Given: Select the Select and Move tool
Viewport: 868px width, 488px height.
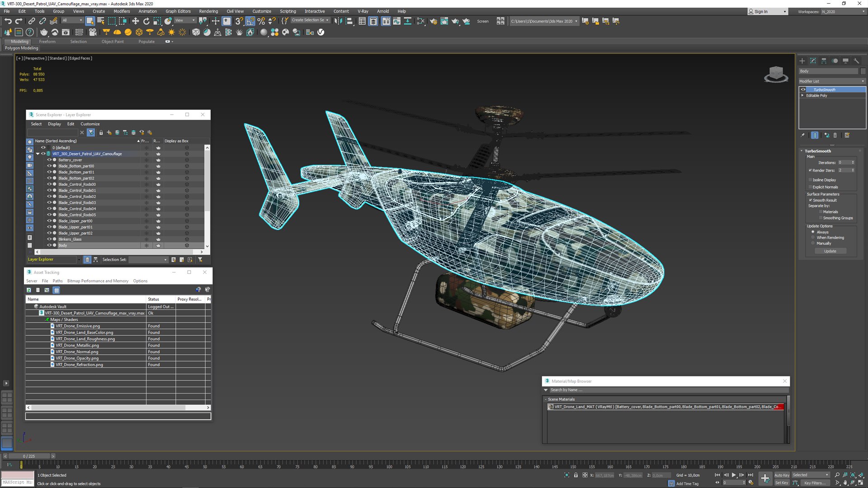Looking at the screenshot, I should point(135,21).
